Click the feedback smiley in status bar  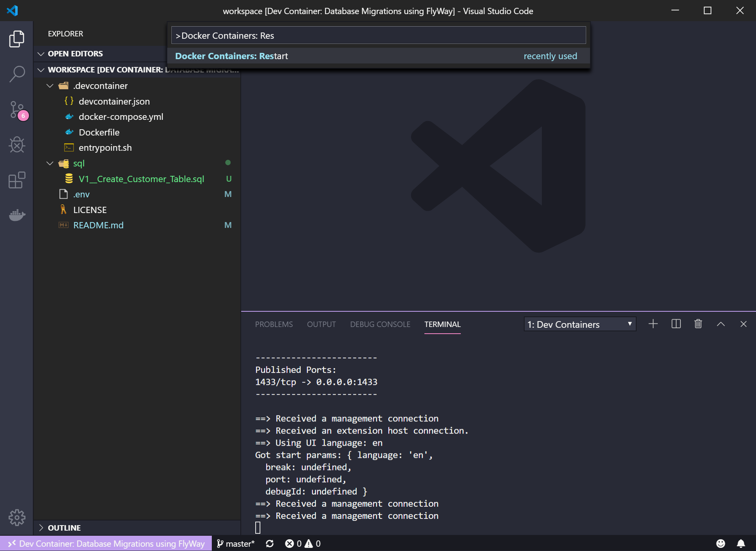coord(722,544)
